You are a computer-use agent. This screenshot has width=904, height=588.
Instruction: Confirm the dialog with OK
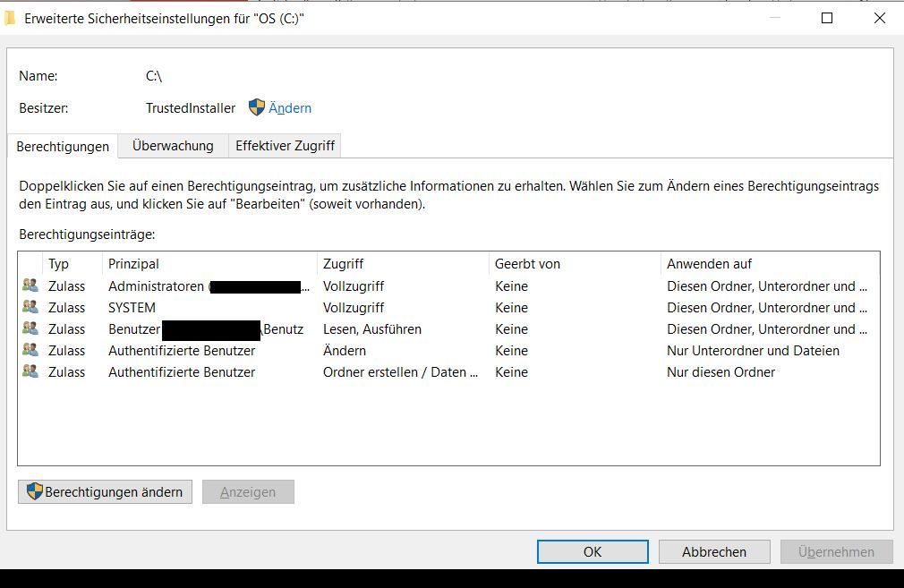[593, 551]
